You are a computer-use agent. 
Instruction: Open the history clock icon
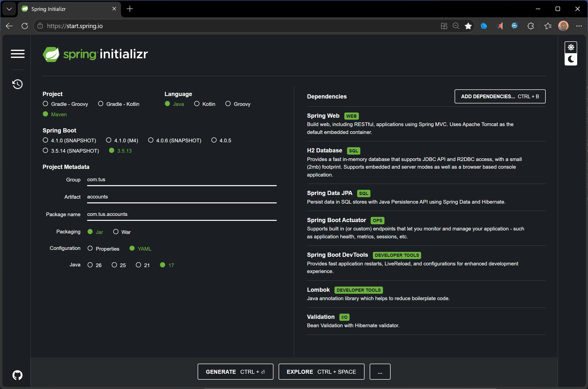click(17, 84)
